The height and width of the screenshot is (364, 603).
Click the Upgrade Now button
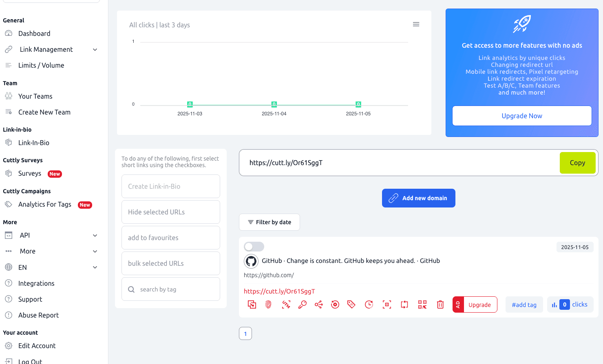(x=522, y=116)
